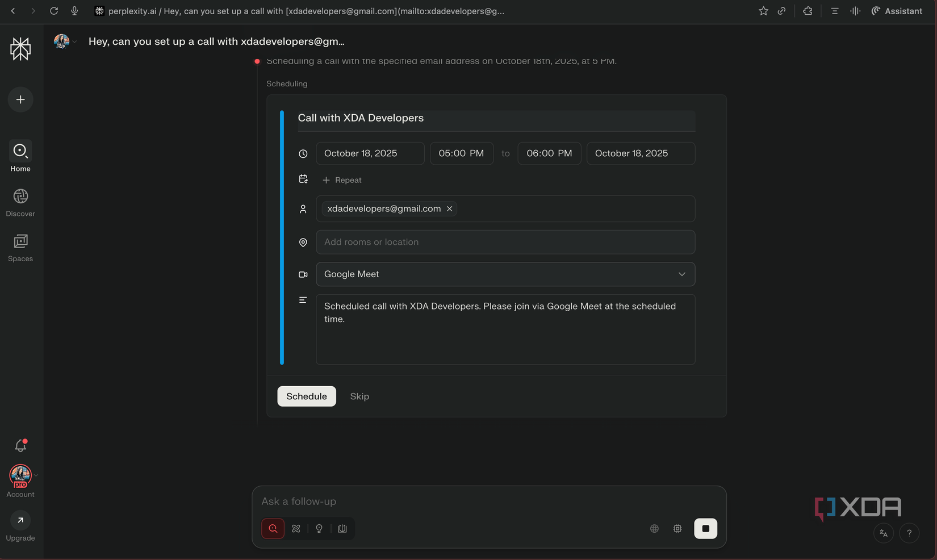This screenshot has width=937, height=560.
Task: Expand the Google Meet conferencing dropdown
Action: 505,274
